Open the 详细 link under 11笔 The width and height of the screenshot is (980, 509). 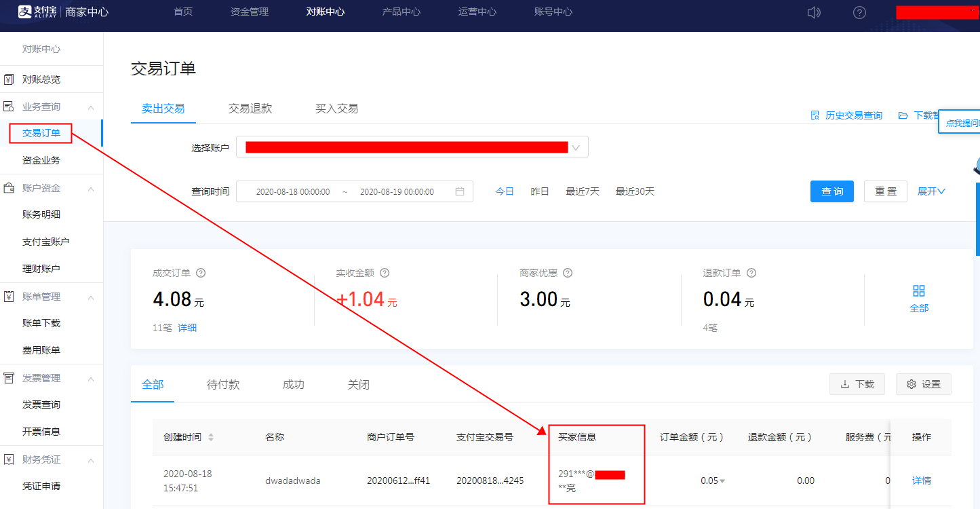pos(187,328)
